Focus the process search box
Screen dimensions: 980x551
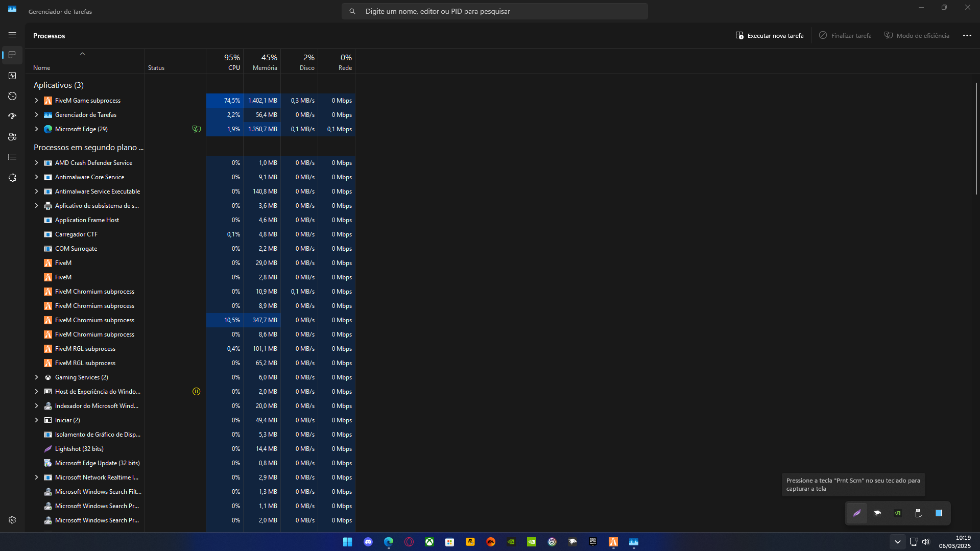coord(495,11)
